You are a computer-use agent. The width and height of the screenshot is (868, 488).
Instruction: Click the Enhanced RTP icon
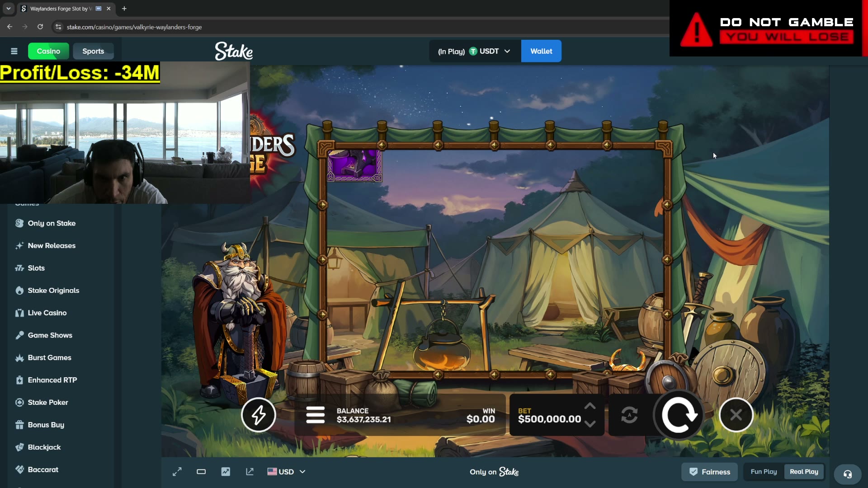19,380
